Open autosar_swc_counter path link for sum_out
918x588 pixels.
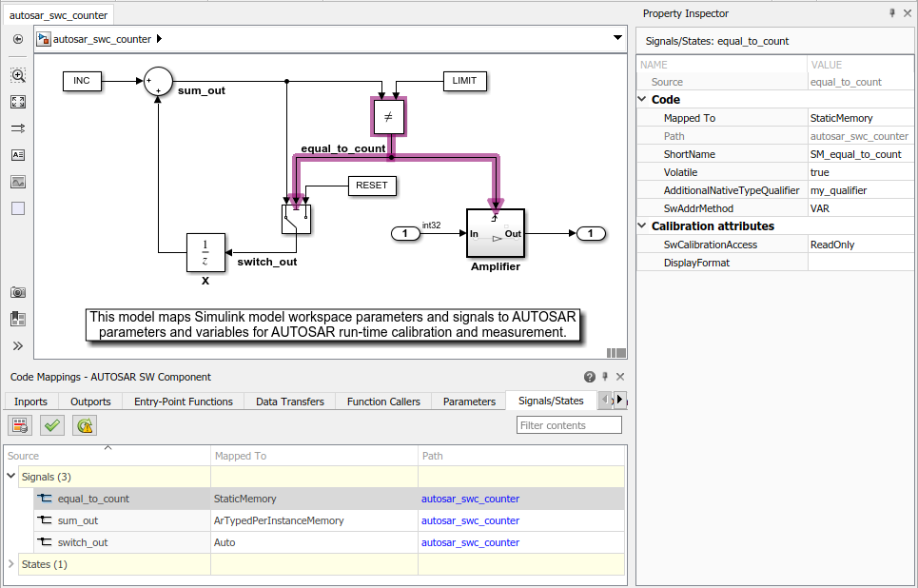point(470,520)
